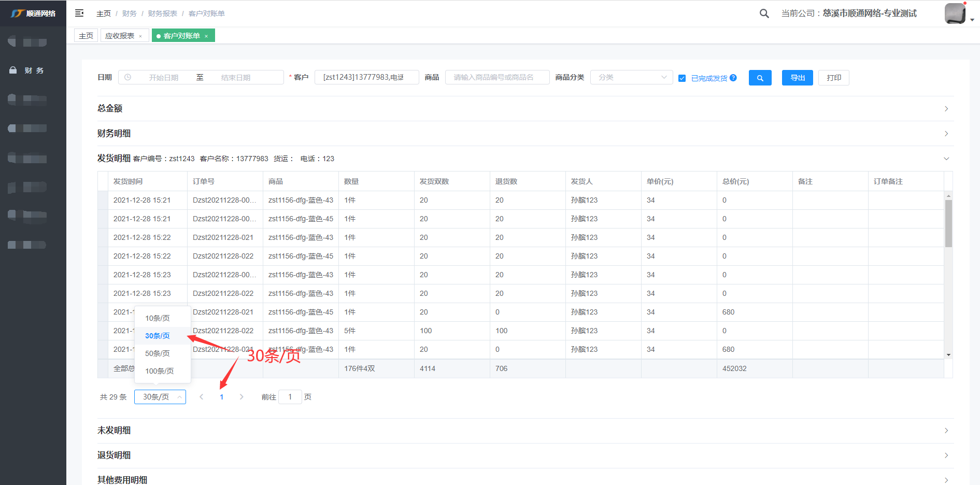Click the 打印 print button
Screen dimensions: 980x485
pos(833,78)
